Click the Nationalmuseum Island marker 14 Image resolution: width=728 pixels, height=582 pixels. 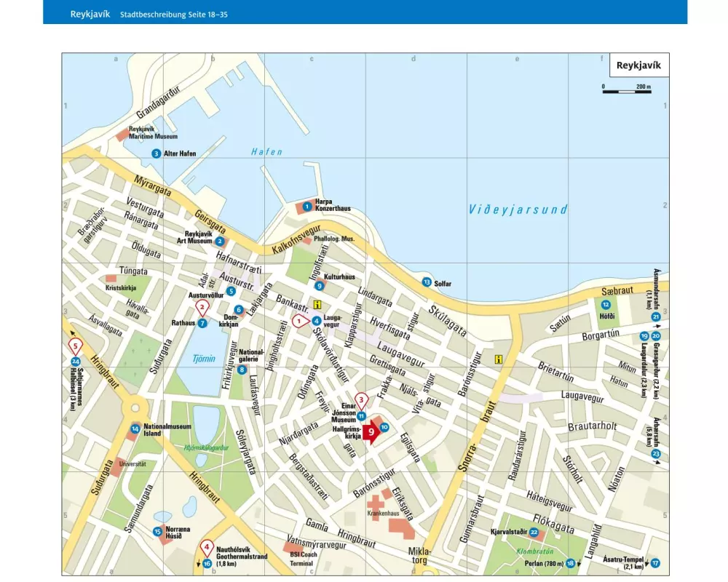(135, 429)
